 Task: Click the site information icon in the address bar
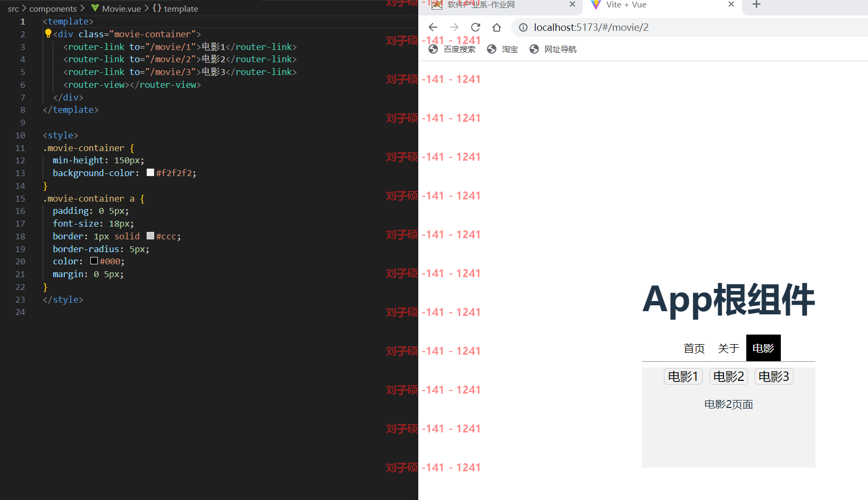tap(523, 27)
